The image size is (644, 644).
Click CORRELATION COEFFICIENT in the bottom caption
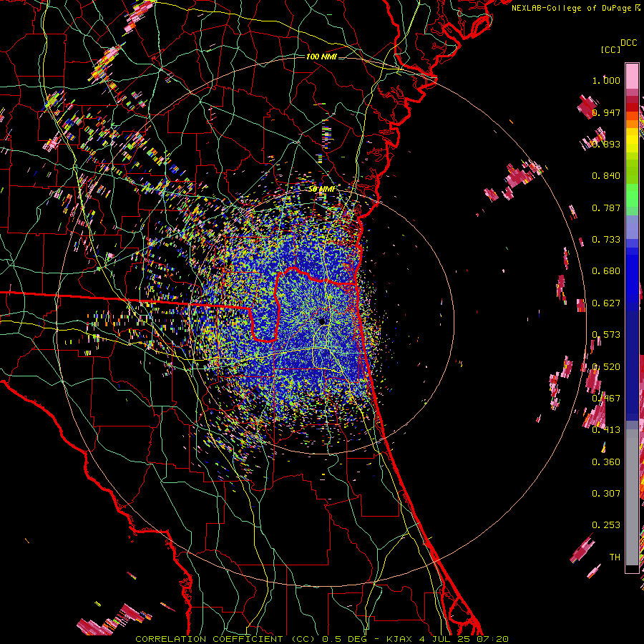click(x=209, y=639)
